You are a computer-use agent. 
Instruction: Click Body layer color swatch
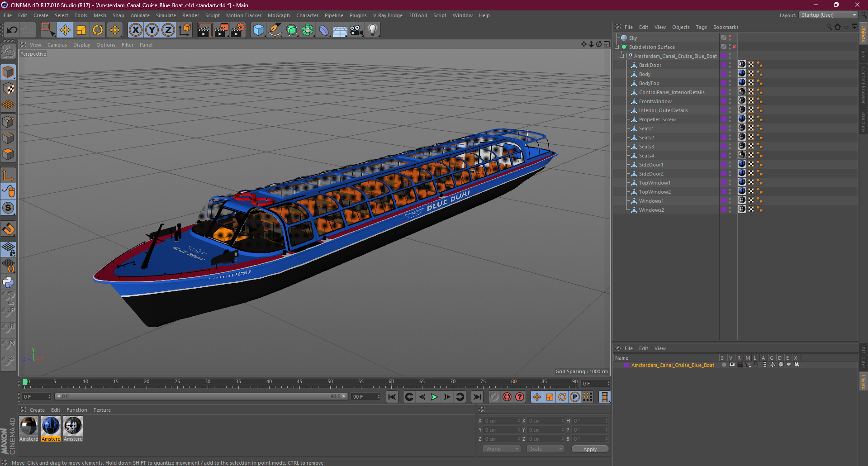coord(723,74)
